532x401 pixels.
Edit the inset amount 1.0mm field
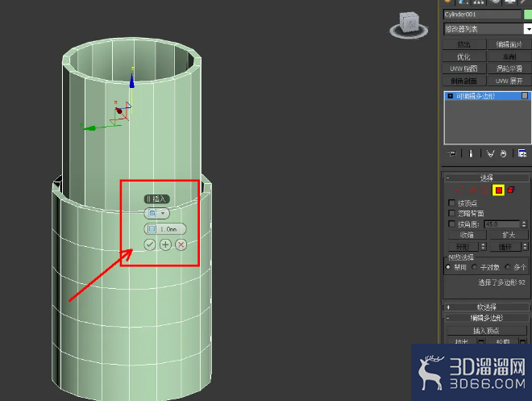pos(165,229)
